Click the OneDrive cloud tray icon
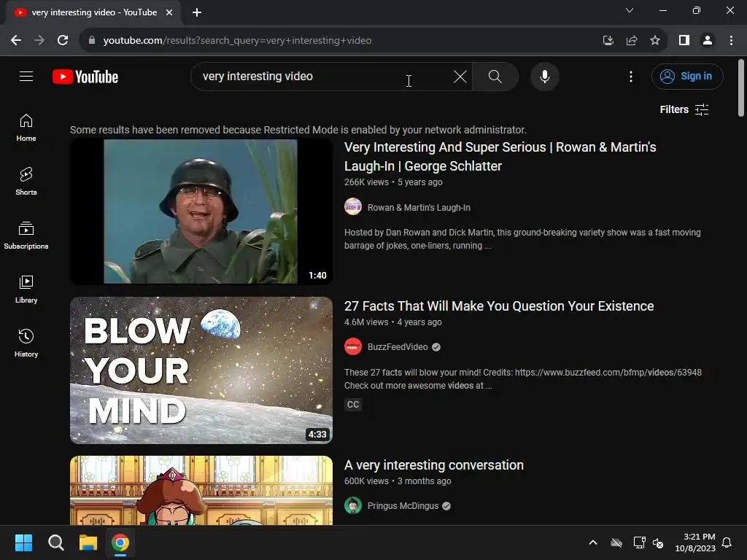Image resolution: width=747 pixels, height=560 pixels. click(x=616, y=542)
